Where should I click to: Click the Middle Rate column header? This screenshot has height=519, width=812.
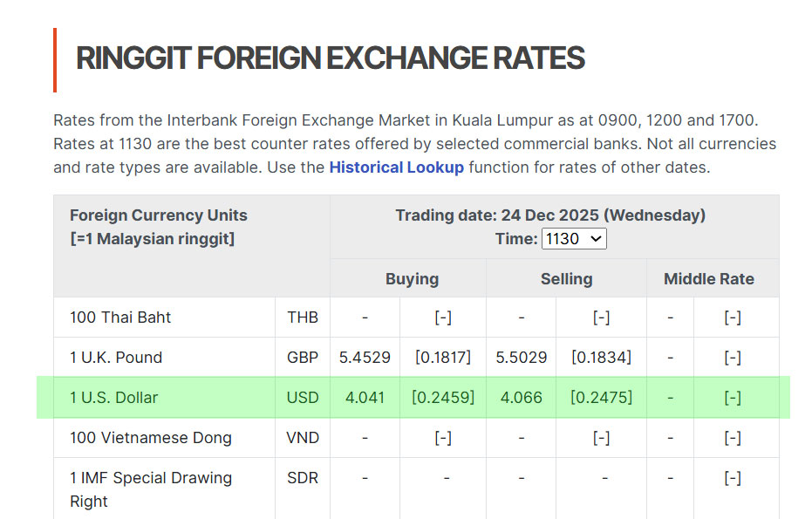(708, 279)
